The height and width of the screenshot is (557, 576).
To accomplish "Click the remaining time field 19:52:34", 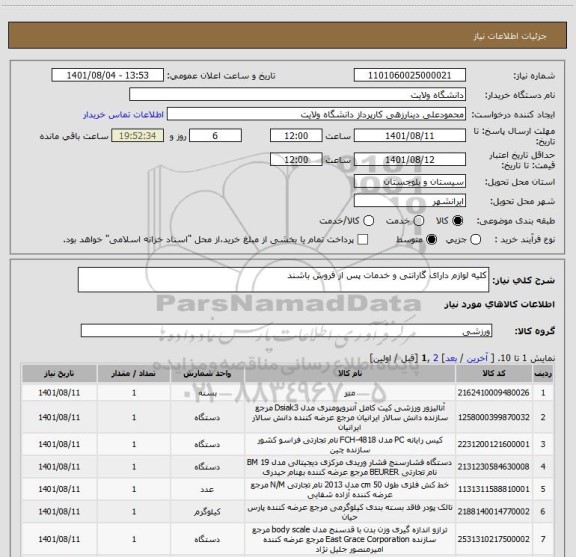I will [138, 136].
